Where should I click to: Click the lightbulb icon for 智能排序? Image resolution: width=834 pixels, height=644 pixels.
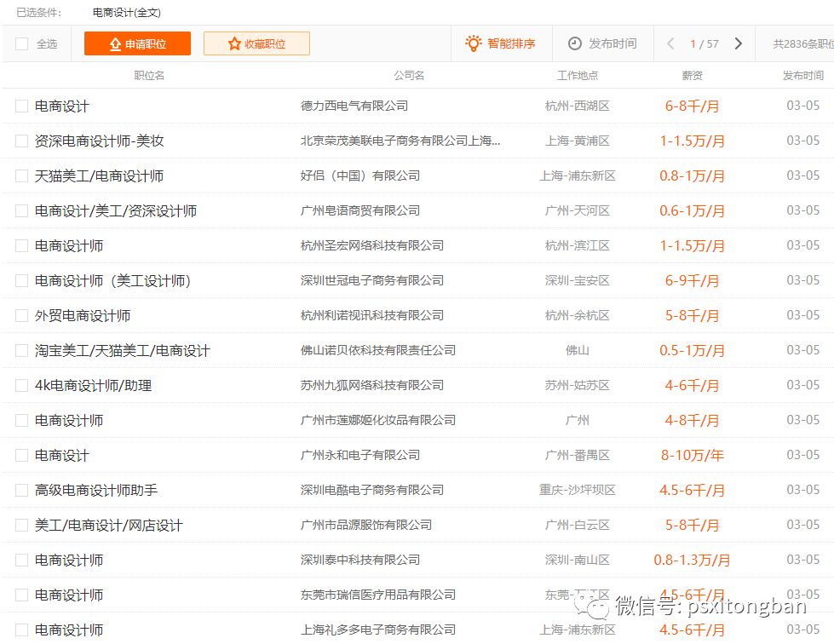coord(471,41)
